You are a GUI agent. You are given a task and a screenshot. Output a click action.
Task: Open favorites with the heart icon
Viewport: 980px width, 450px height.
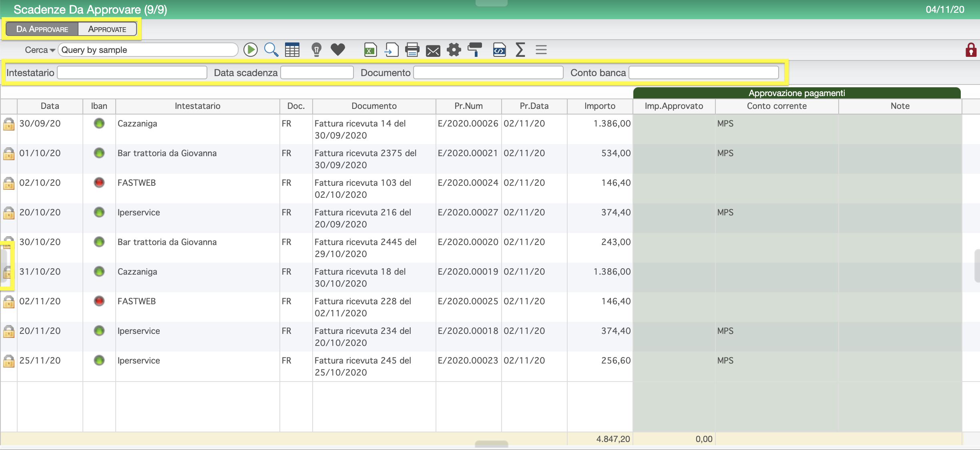(338, 50)
